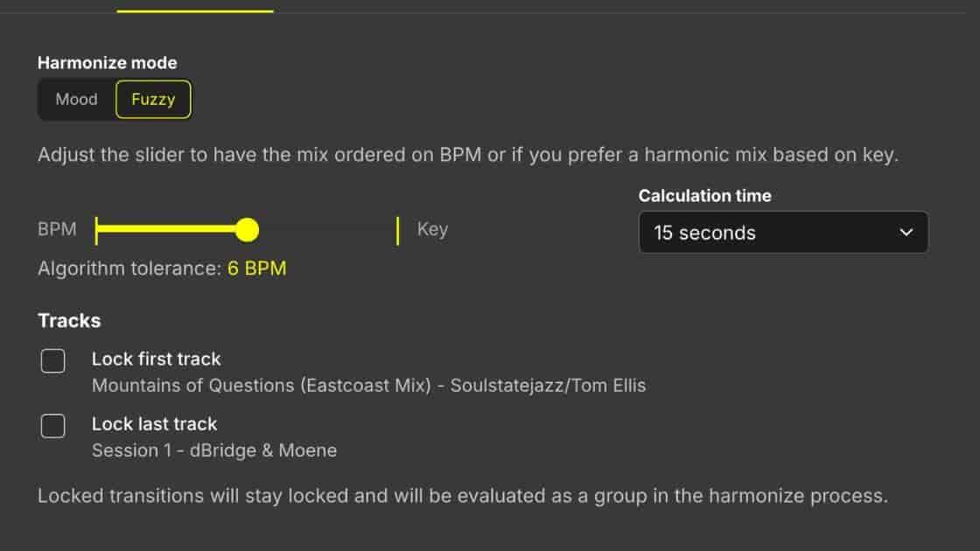Enable the Lock last track checkbox

tap(52, 426)
